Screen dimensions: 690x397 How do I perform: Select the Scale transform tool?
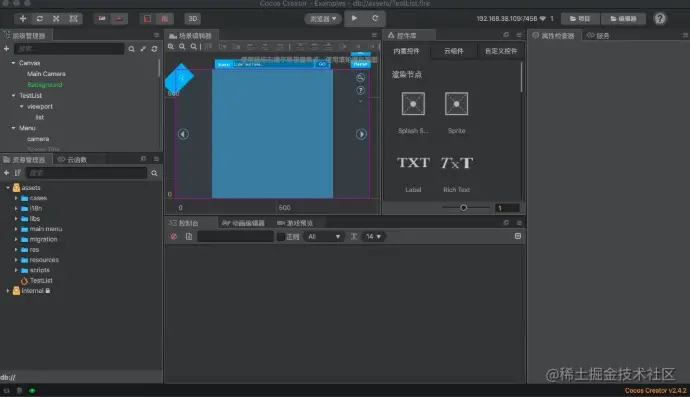point(56,18)
